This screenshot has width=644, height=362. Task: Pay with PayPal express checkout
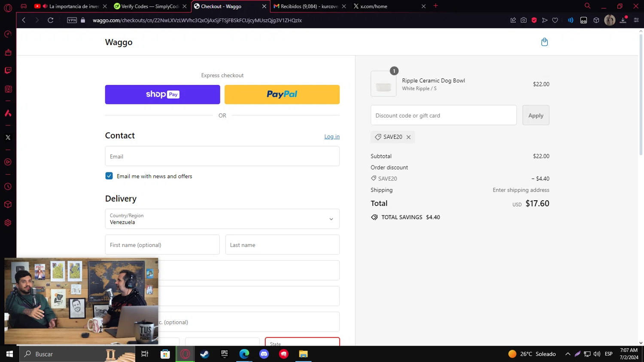coord(282,94)
